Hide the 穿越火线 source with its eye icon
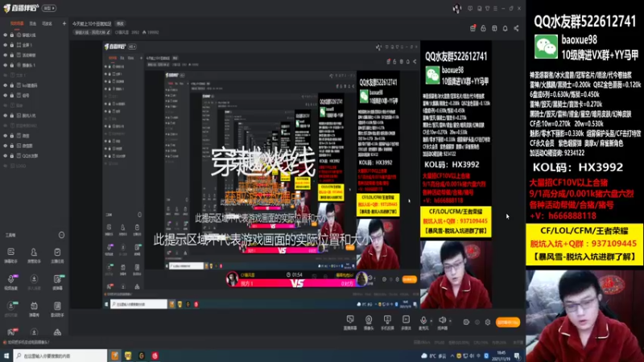 6,35
